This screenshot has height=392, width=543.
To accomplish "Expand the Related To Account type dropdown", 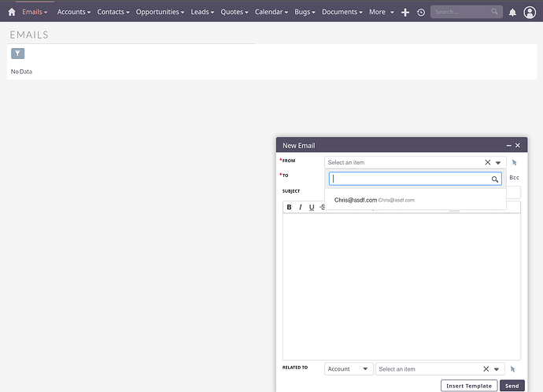I will pyautogui.click(x=349, y=368).
